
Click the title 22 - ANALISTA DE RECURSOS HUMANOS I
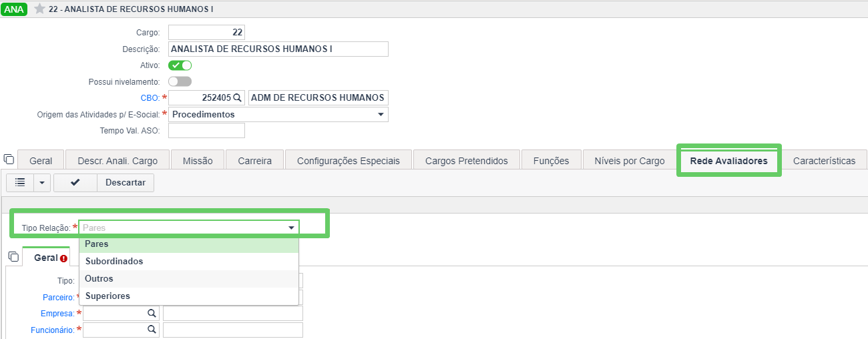pos(132,9)
